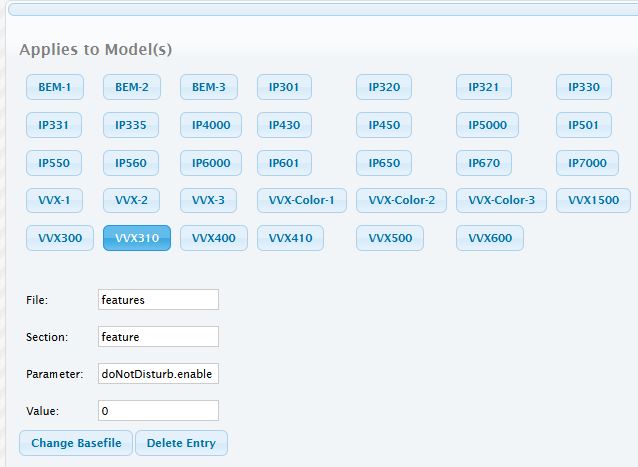Viewport: 638px width, 467px height.
Task: Click the Value: label
Action: click(42, 411)
